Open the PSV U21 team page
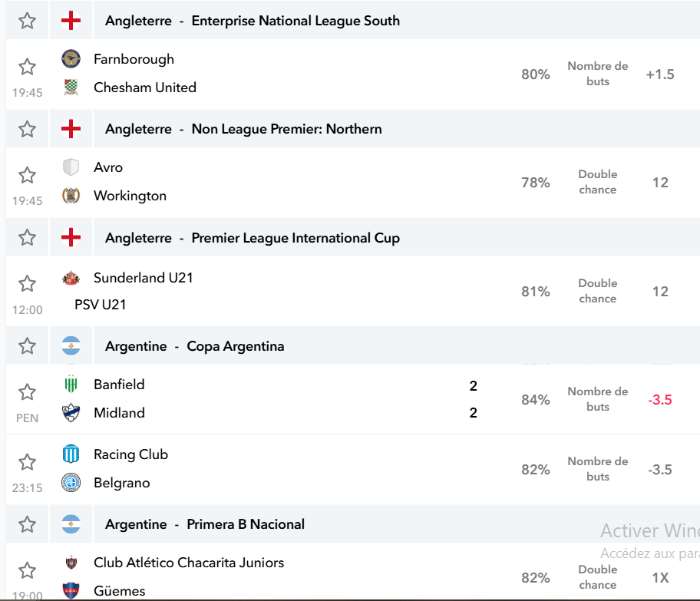 pyautogui.click(x=101, y=305)
